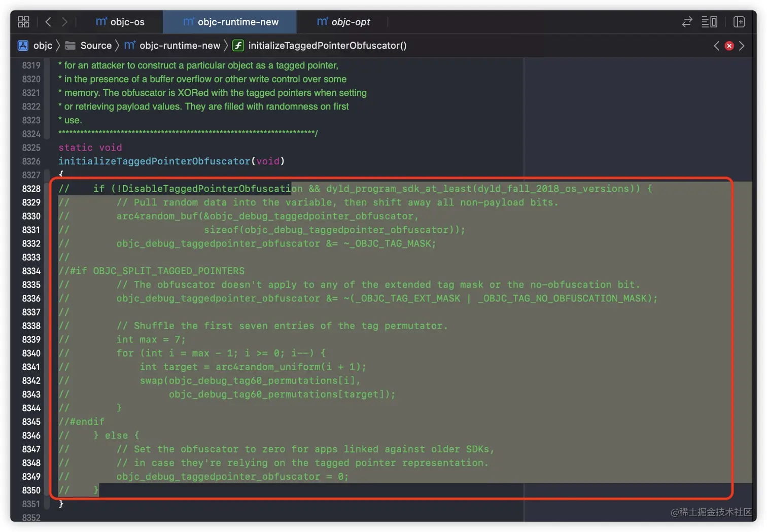This screenshot has height=532, width=767.
Task: Click the initializeTaggedPointerObfuscator function name in code
Action: point(155,161)
